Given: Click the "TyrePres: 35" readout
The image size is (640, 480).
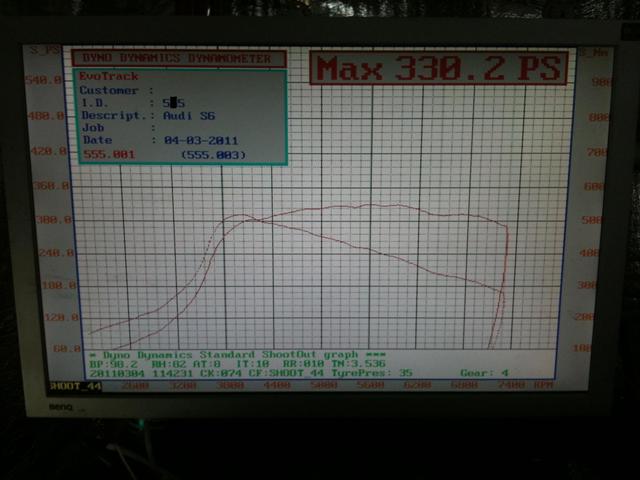Looking at the screenshot, I should point(371,373).
